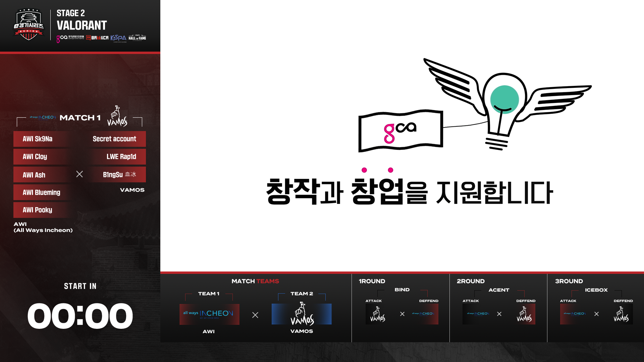Click the Hall of Fame sponsor logo
The image size is (644, 362).
[137, 38]
